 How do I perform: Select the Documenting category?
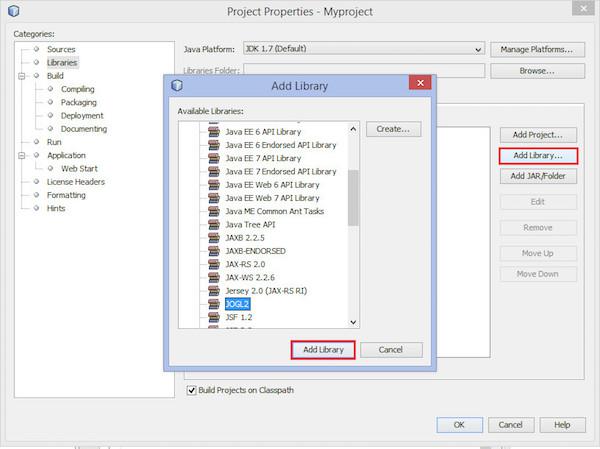coord(84,129)
